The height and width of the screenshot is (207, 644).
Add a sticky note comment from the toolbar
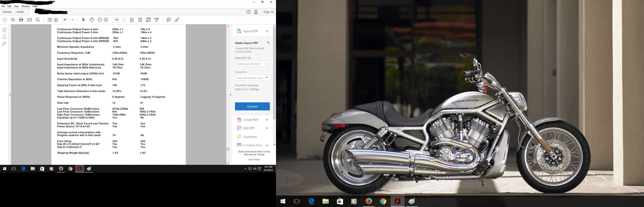tap(168, 20)
